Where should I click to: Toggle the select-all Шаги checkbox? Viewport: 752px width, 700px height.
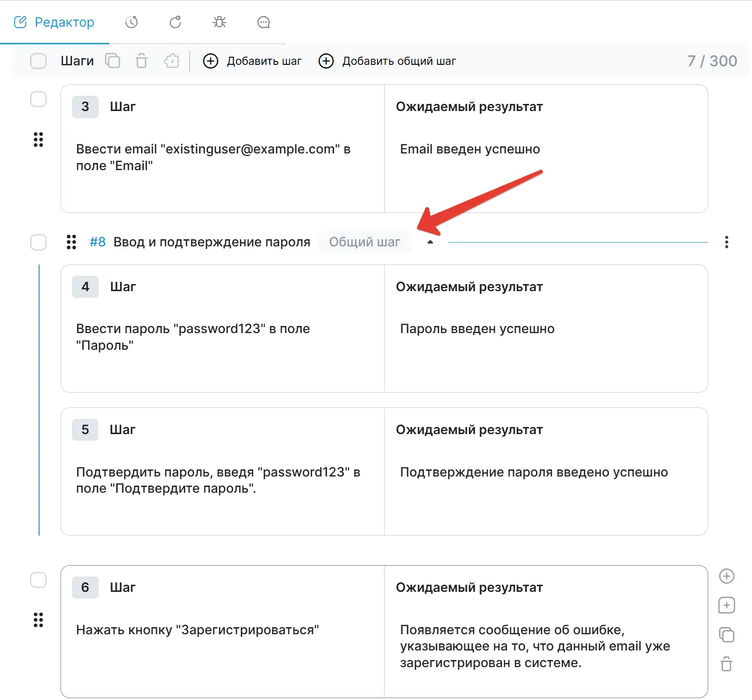(x=38, y=61)
